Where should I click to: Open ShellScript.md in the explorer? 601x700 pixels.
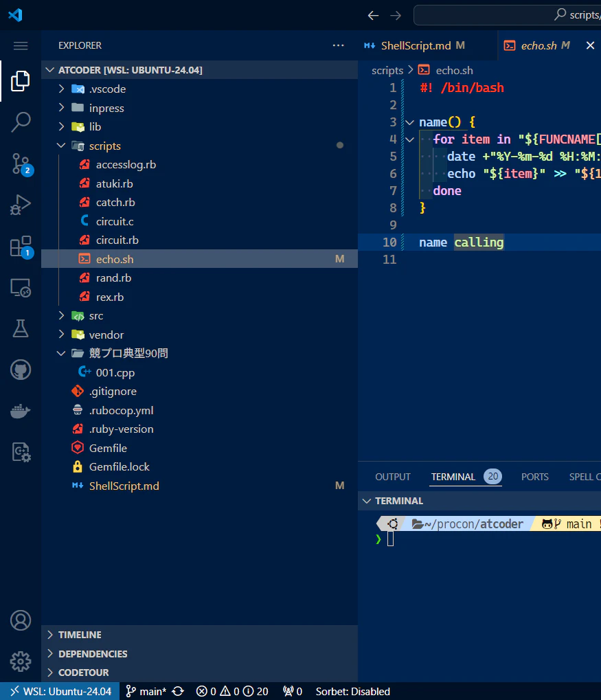pos(200,486)
